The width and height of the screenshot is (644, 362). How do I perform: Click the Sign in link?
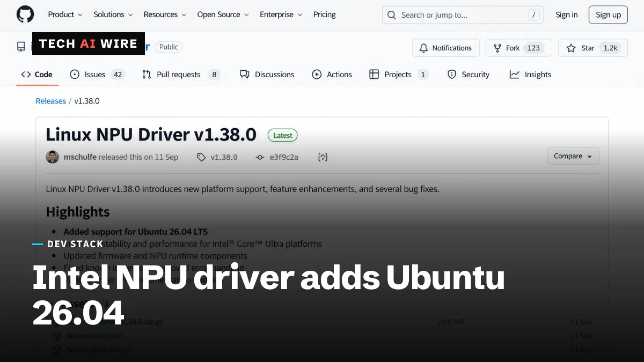pyautogui.click(x=567, y=15)
